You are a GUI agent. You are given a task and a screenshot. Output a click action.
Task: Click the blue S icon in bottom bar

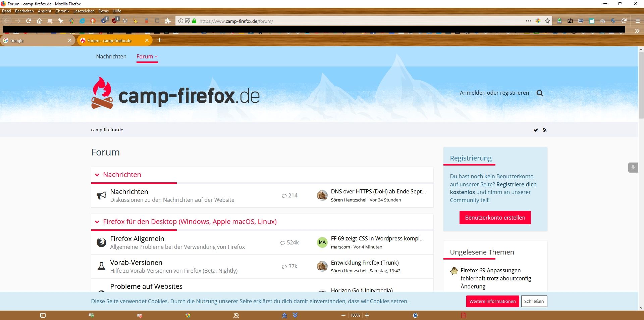point(415,315)
